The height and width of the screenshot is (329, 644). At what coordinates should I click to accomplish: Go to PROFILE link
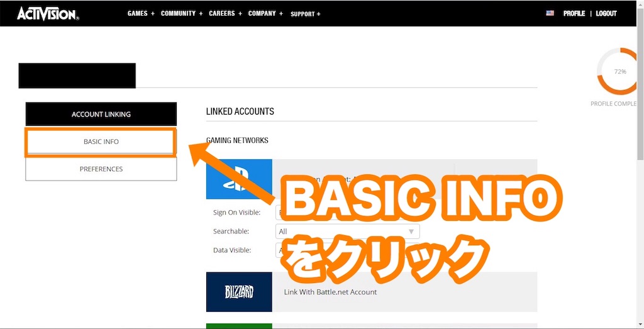point(574,14)
